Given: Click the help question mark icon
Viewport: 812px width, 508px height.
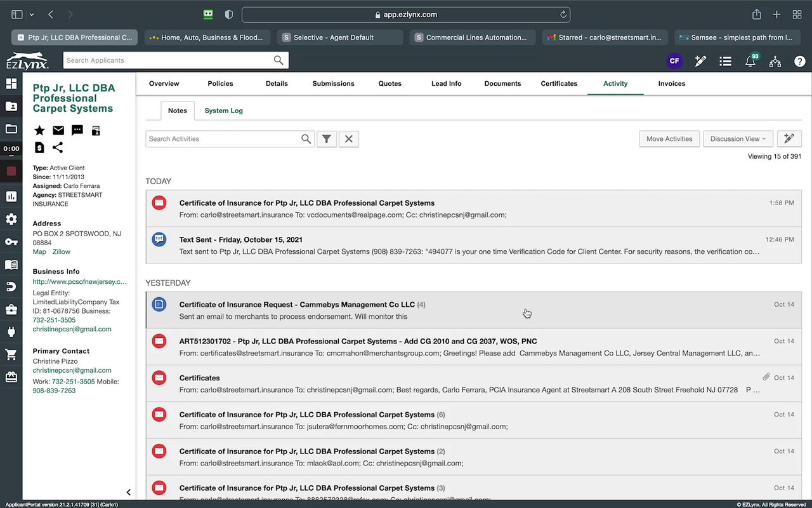Looking at the screenshot, I should 800,61.
